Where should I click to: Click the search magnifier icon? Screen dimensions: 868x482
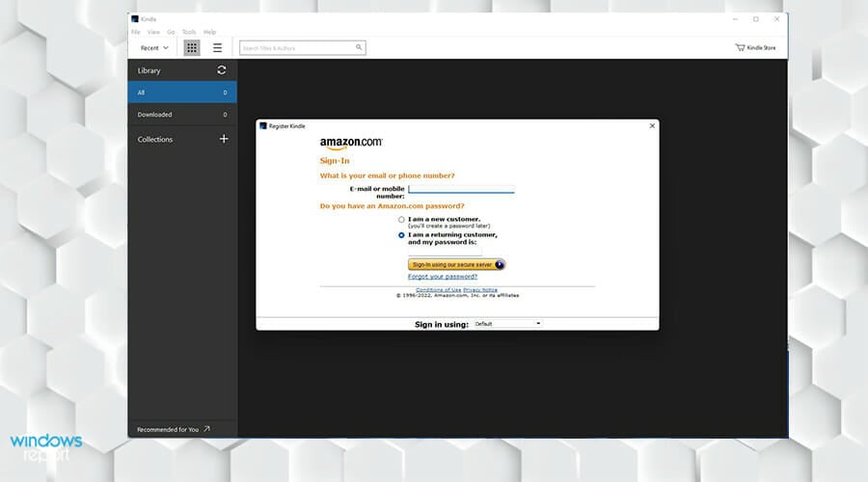coord(359,47)
